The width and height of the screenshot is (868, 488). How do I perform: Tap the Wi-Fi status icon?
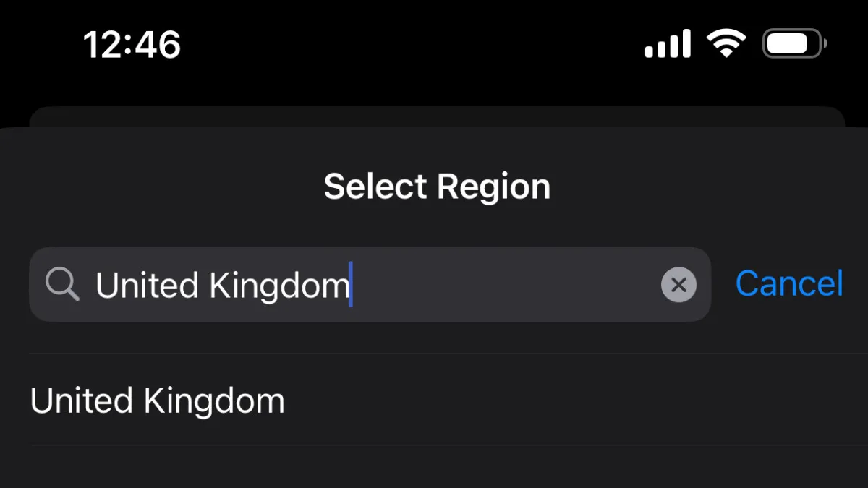pos(727,44)
